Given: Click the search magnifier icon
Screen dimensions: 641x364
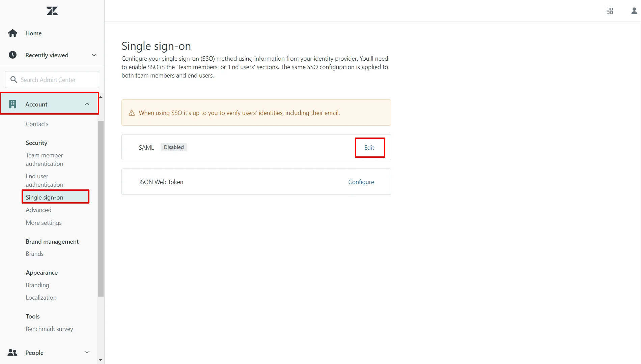Looking at the screenshot, I should click(x=14, y=79).
